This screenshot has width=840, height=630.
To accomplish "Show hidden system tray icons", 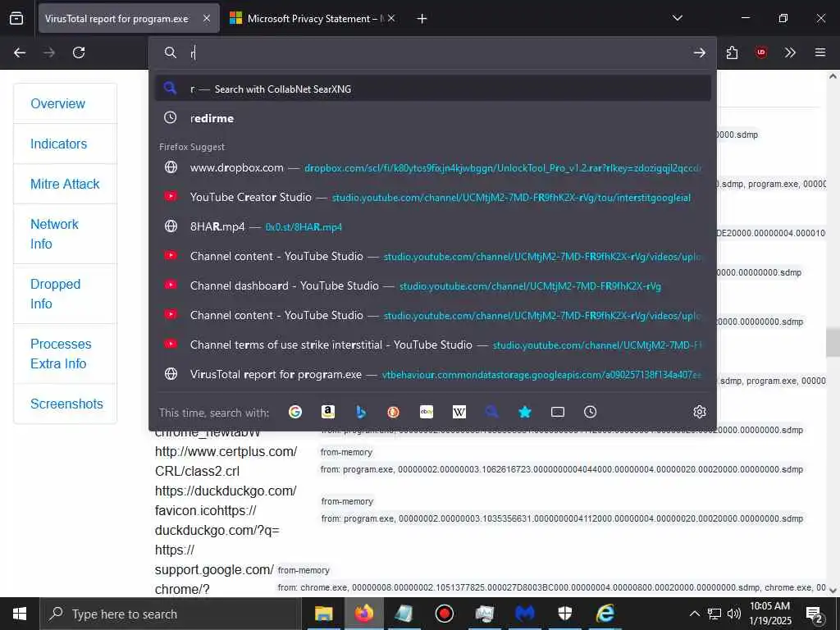I will coord(694,614).
